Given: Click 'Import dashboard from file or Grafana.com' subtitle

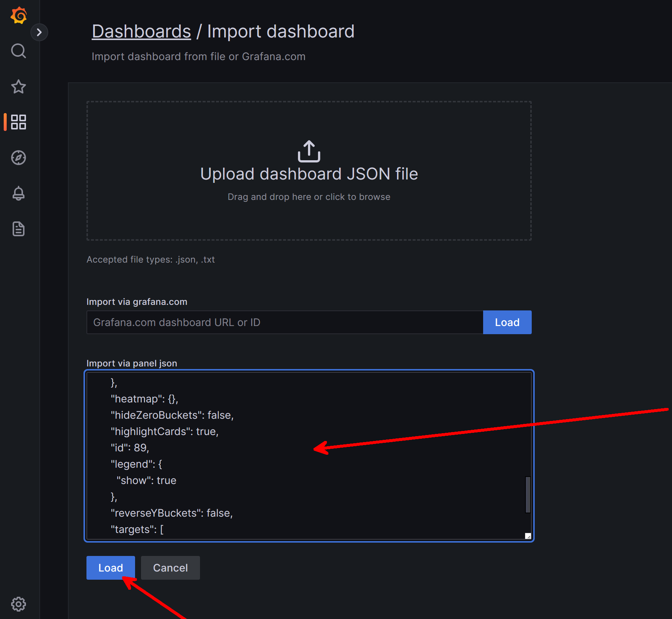Looking at the screenshot, I should pos(199,56).
